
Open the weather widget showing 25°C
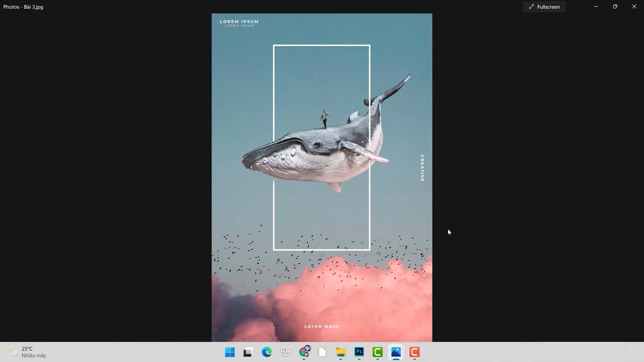coord(28,352)
